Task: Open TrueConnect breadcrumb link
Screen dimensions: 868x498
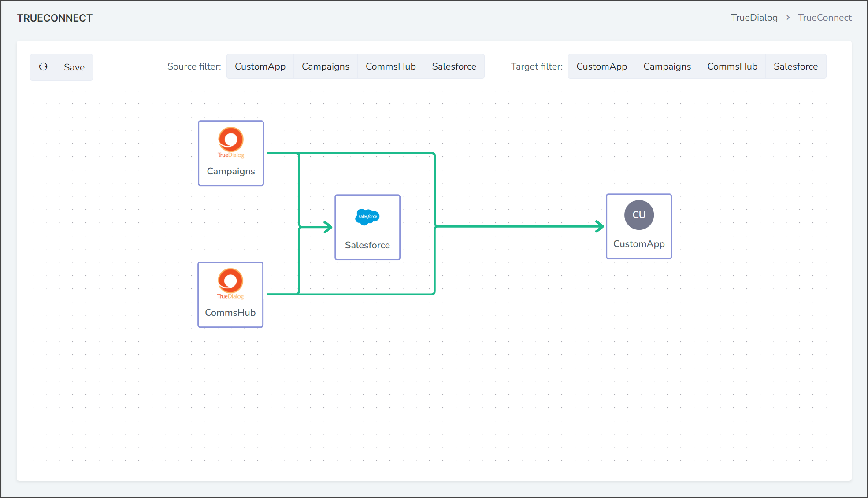Action: pos(825,18)
